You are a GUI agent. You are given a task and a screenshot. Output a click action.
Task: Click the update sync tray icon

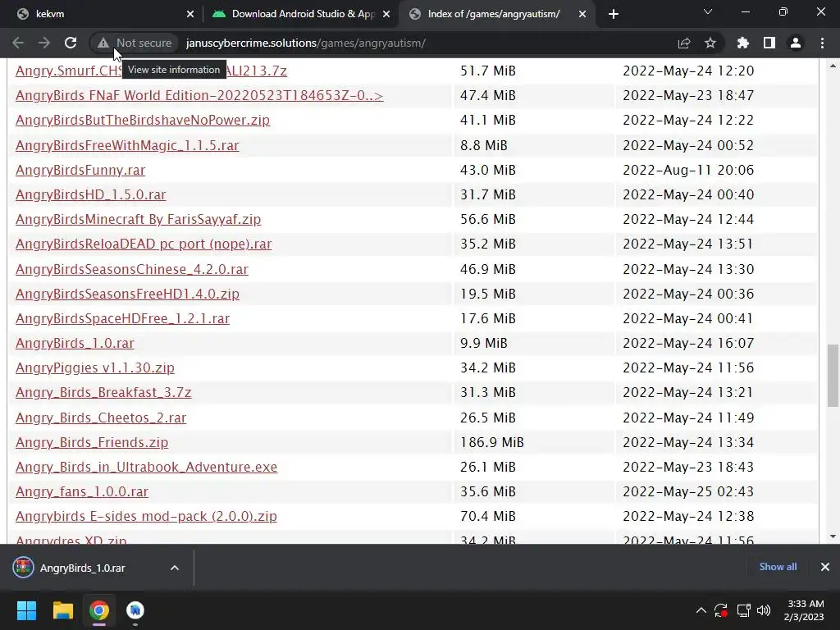[721, 610]
